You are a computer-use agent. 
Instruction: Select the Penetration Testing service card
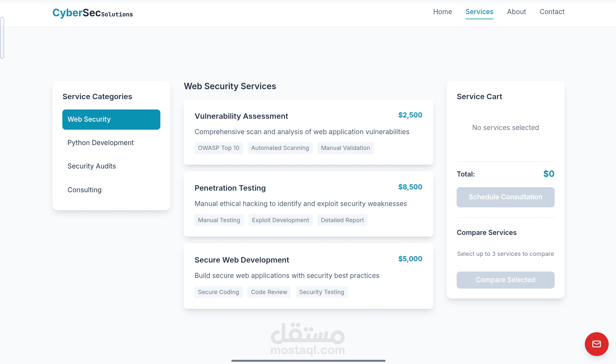[x=308, y=204]
